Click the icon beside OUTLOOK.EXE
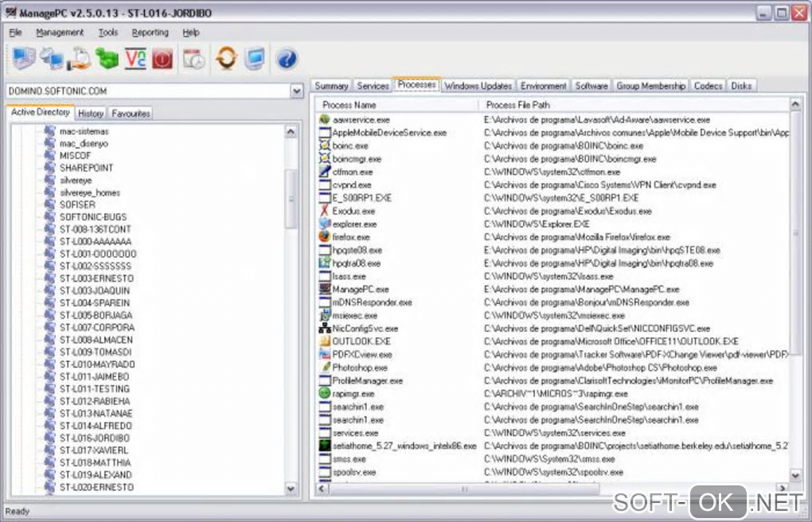Screen dimensions: 812x522 tap(324, 341)
